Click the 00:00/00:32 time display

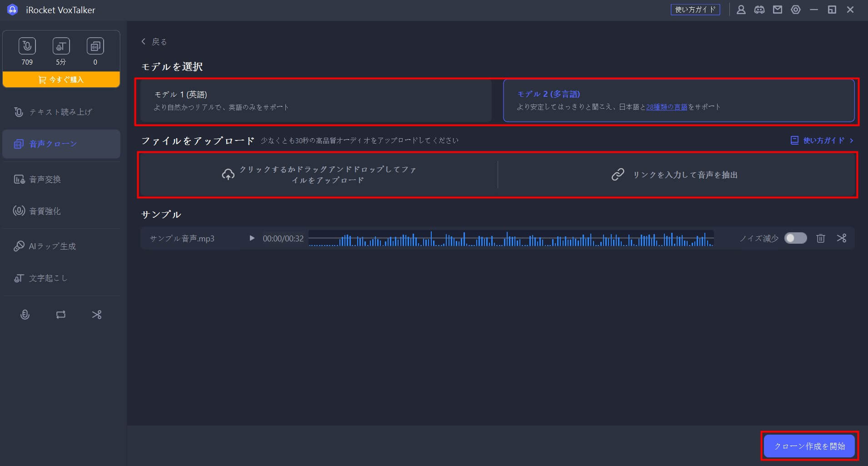(x=283, y=238)
